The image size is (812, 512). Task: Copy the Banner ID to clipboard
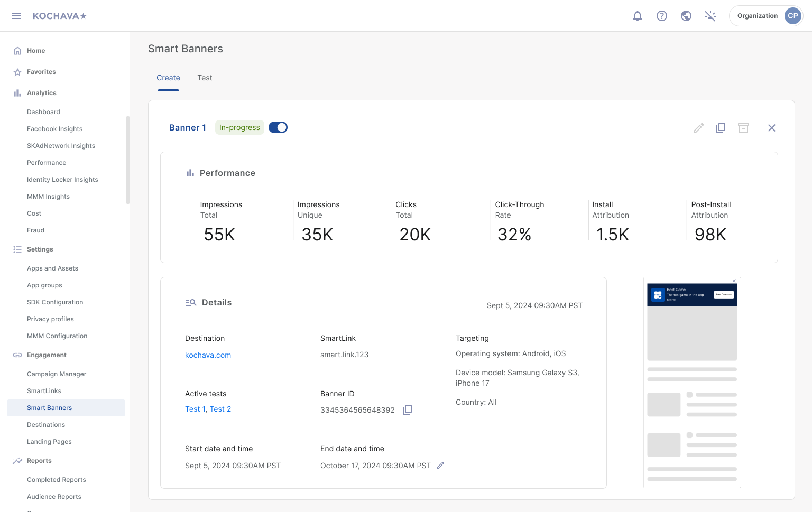407,410
